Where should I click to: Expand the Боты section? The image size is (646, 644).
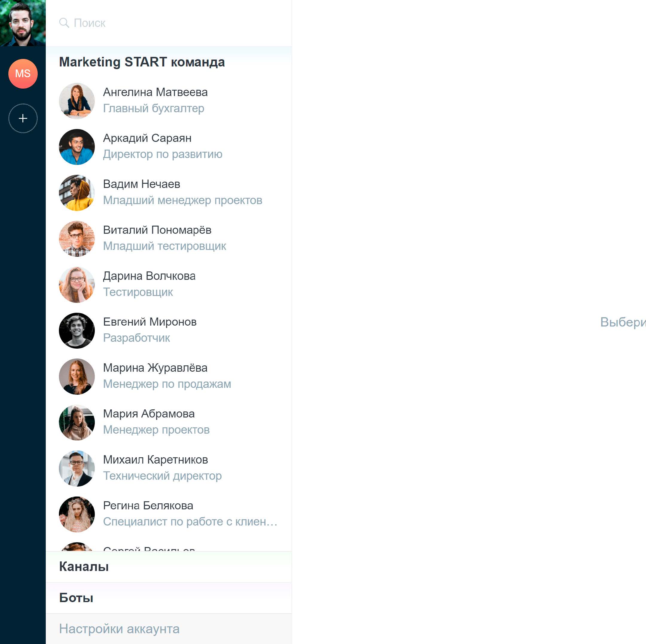click(x=168, y=598)
